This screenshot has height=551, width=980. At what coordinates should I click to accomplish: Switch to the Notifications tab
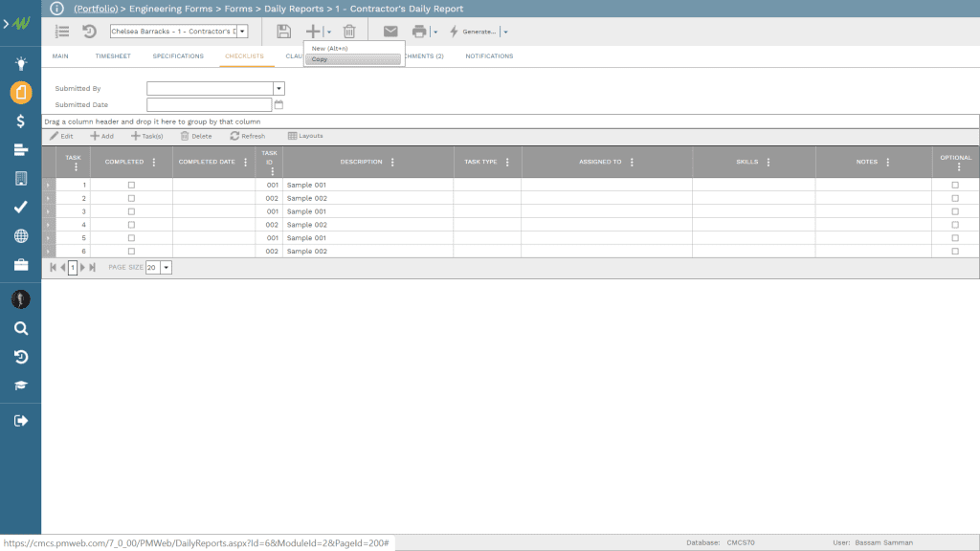(489, 56)
